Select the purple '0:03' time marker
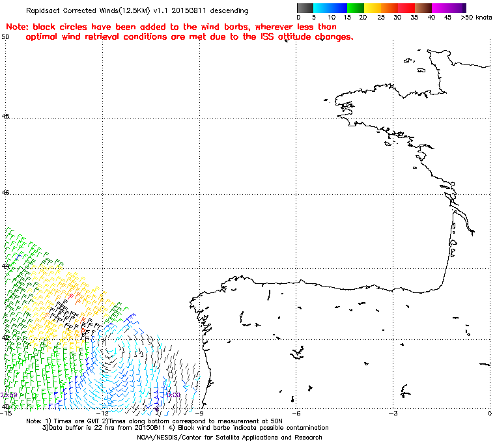Image resolution: width=495 pixels, height=448 pixels. (x=173, y=395)
